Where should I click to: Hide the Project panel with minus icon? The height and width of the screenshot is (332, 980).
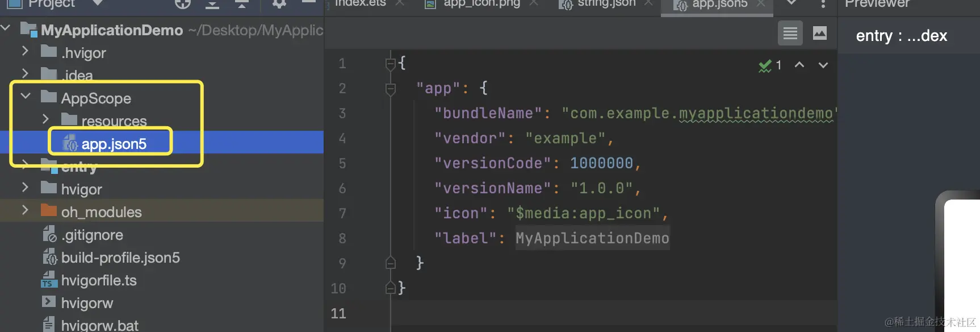click(x=308, y=2)
